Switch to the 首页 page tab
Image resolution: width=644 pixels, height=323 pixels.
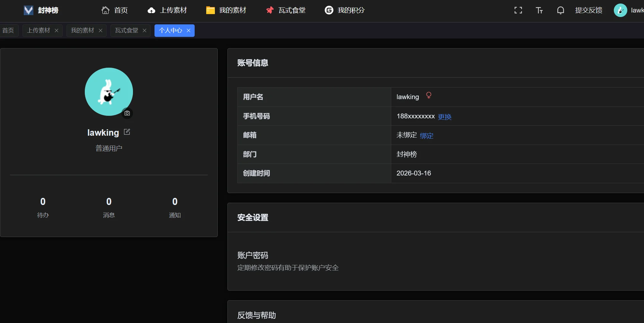(x=8, y=30)
